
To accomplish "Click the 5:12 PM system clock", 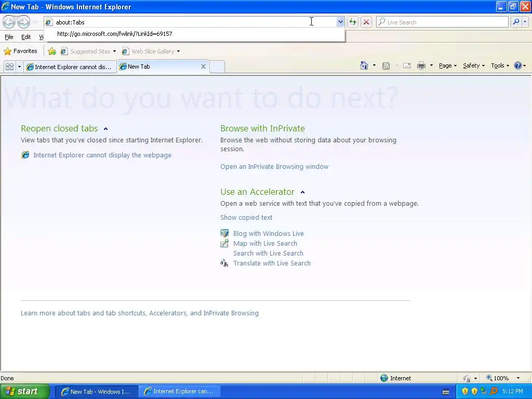I will (x=513, y=392).
